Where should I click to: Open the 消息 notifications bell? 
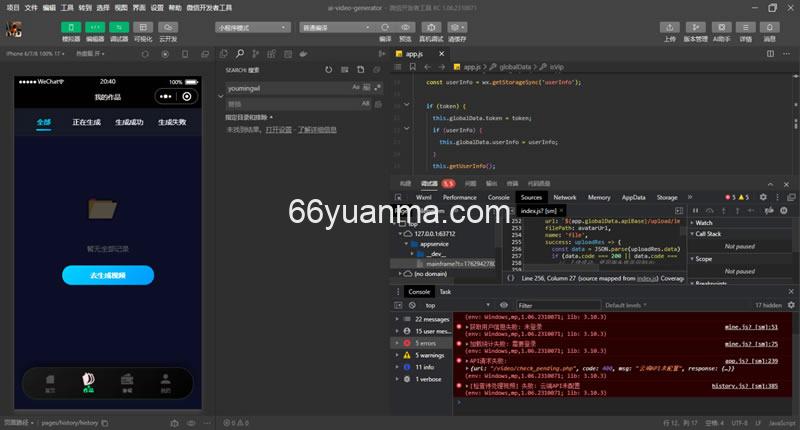click(769, 27)
